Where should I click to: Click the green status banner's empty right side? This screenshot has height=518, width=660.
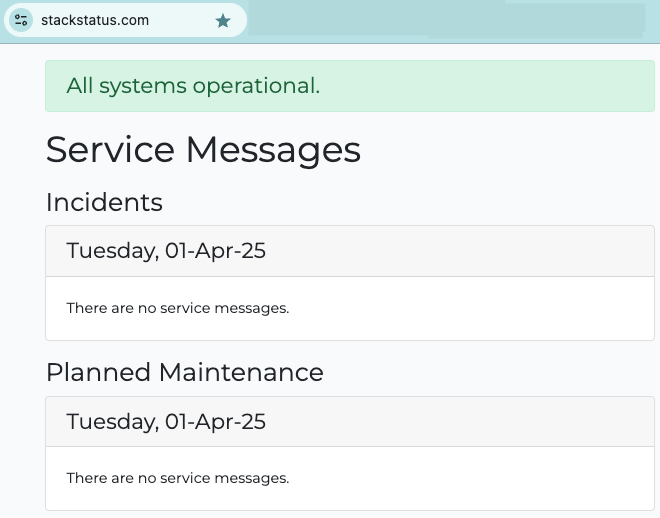[500, 86]
